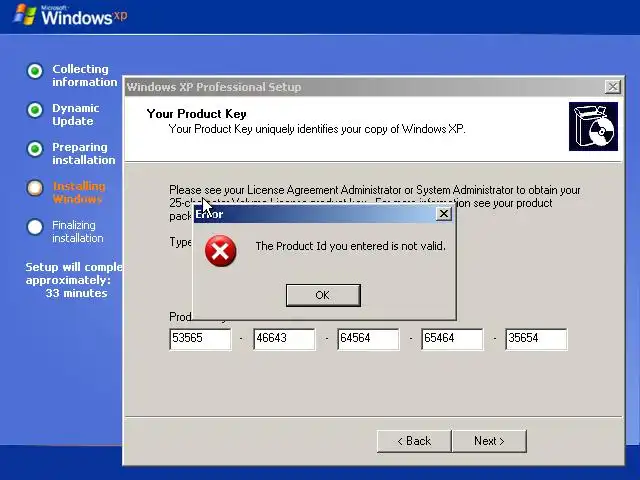
Task: Click the Dynamic Update step indicator
Action: point(35,110)
